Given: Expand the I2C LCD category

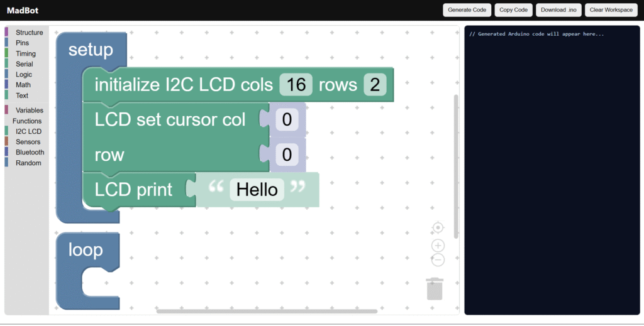Looking at the screenshot, I should point(28,132).
